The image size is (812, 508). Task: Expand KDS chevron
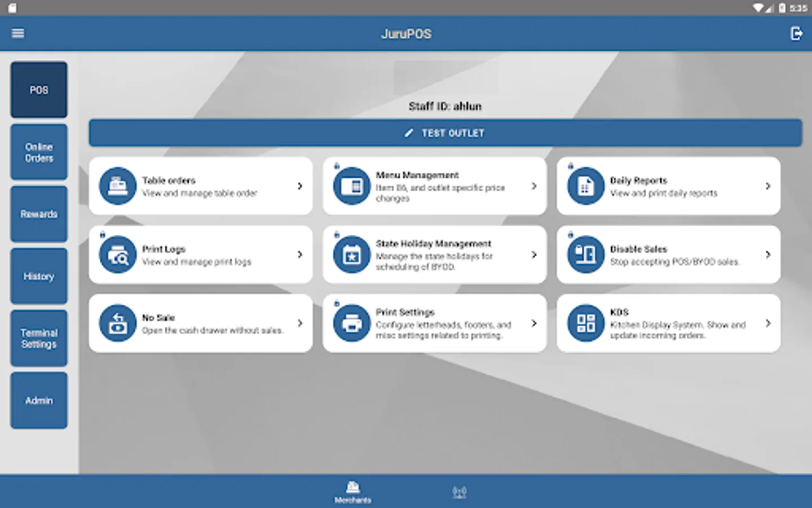pos(768,323)
